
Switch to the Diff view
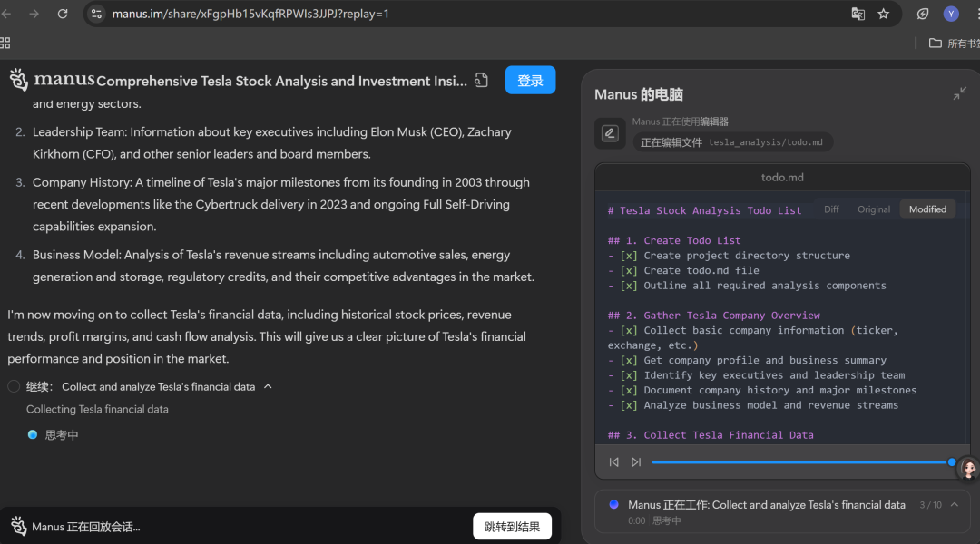831,209
